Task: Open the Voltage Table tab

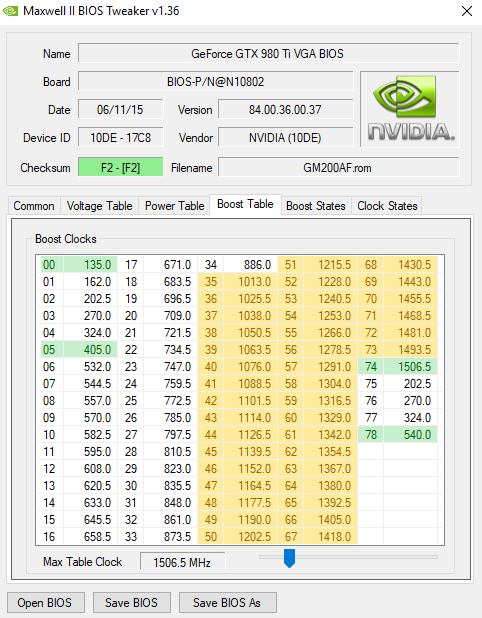Action: click(99, 206)
